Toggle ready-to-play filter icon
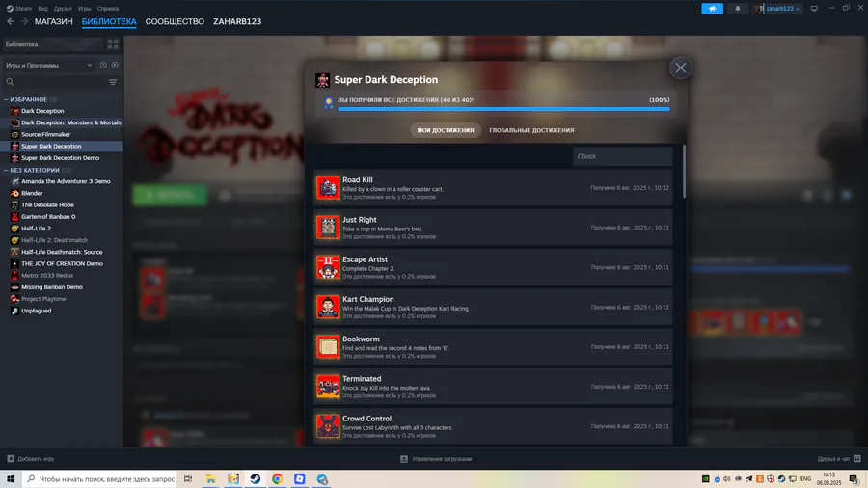The image size is (868, 488). pos(115,66)
